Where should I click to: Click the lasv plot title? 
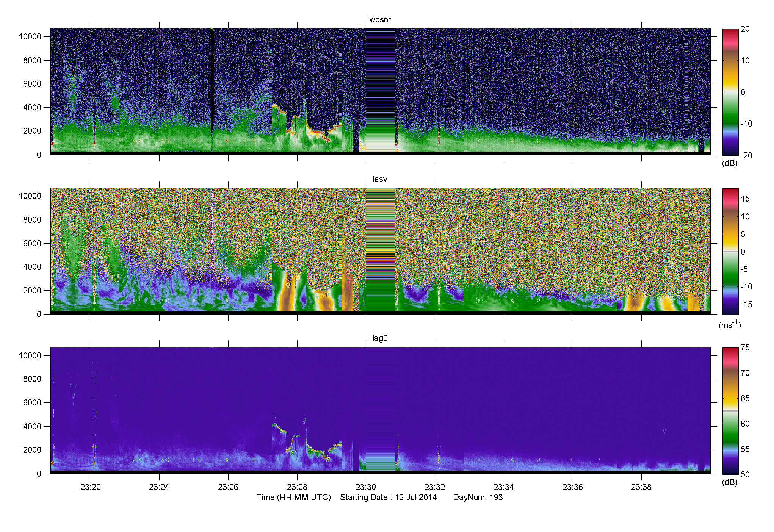click(x=380, y=179)
